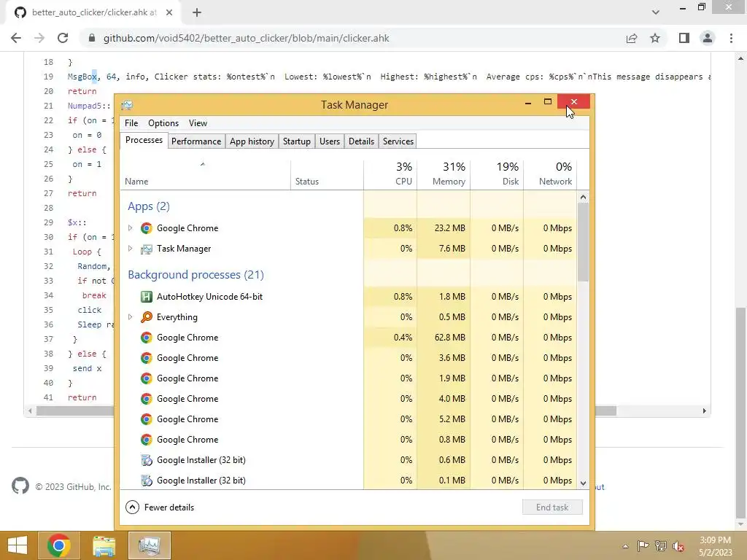Open the View menu in Task Manager
This screenshot has height=560, width=747.
[x=198, y=122]
